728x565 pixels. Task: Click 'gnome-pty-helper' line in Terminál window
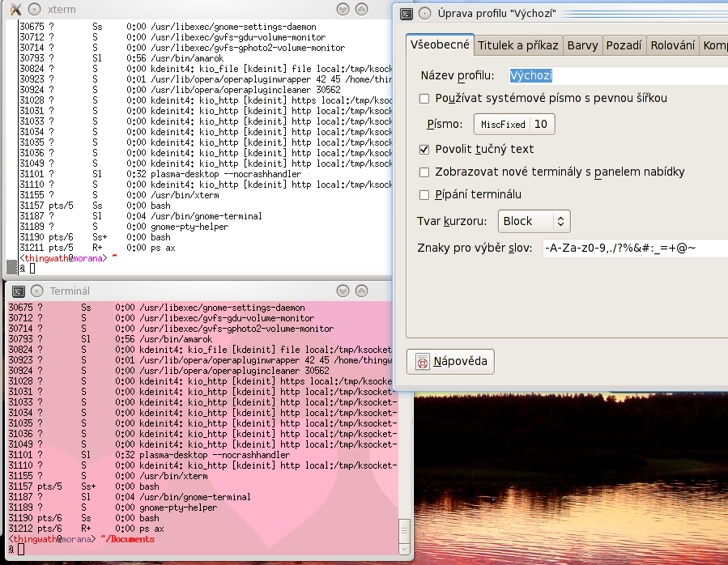[x=178, y=508]
